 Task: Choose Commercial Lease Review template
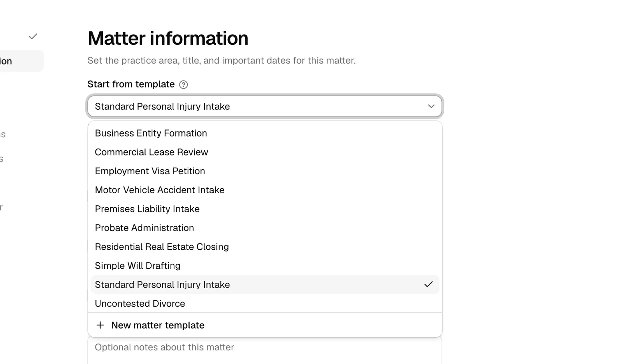[265, 152]
